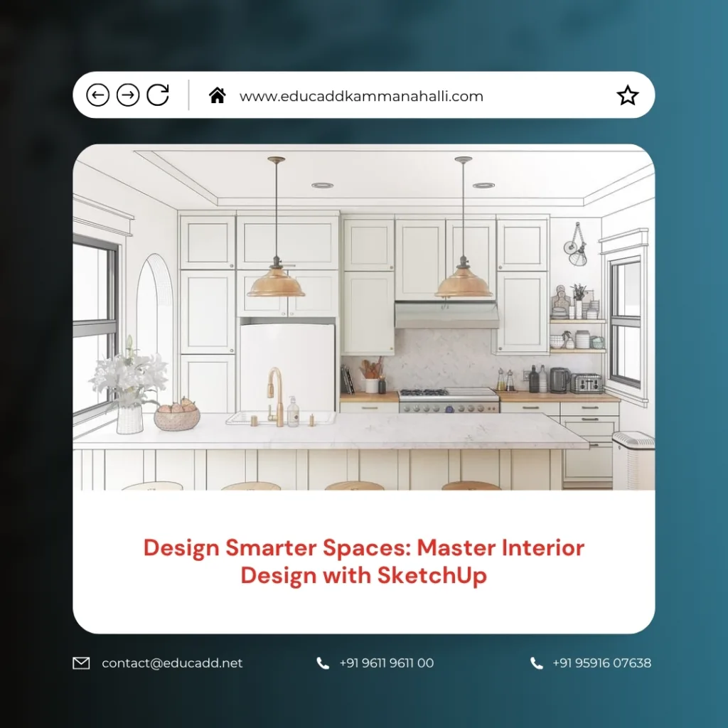
Task: Click the envelope icon beside the email address
Action: [x=82, y=663]
